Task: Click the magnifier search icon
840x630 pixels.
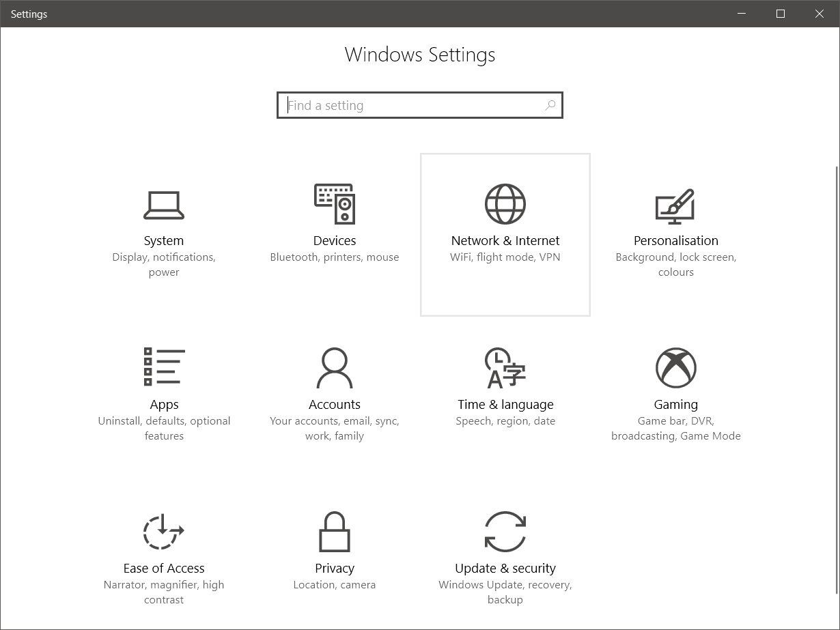Action: tap(550, 105)
